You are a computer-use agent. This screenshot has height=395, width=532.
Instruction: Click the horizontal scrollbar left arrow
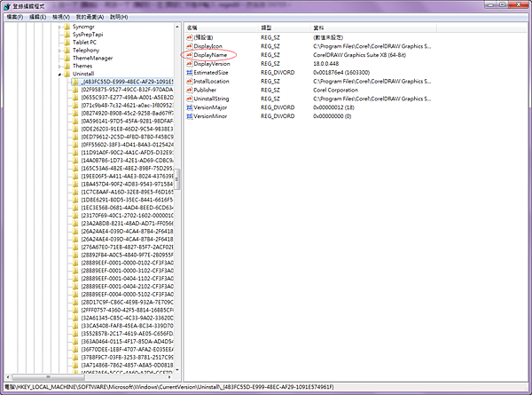[x=8, y=376]
